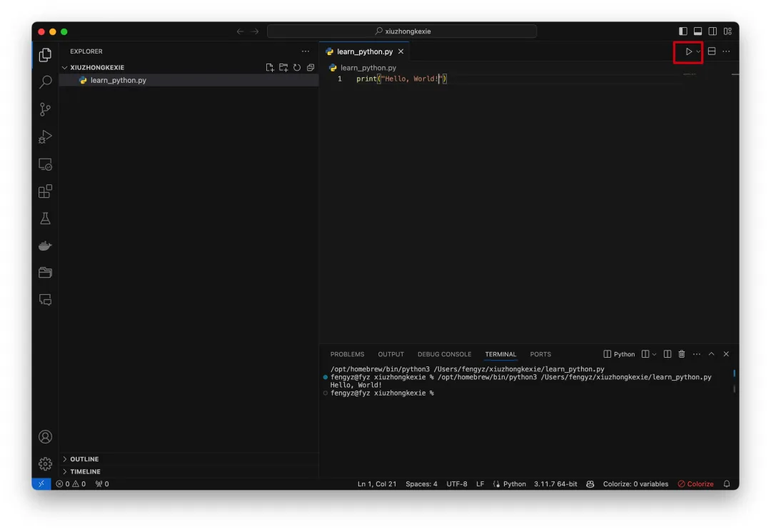Screen dimensions: 771x532
Task: Switch to the DEBUG CONSOLE tab
Action: pos(444,354)
